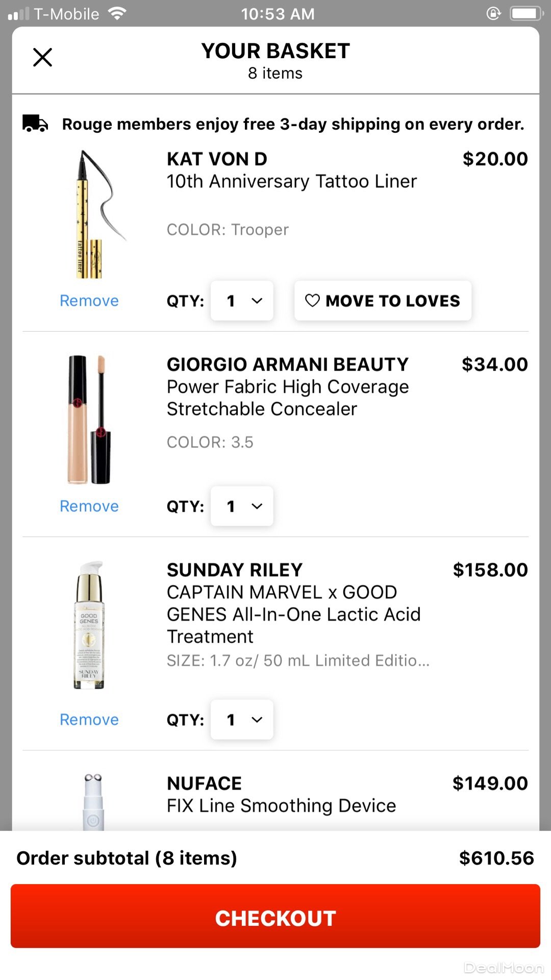This screenshot has height=980, width=551.
Task: Remove Giorgio Armani concealer from basket
Action: (89, 506)
